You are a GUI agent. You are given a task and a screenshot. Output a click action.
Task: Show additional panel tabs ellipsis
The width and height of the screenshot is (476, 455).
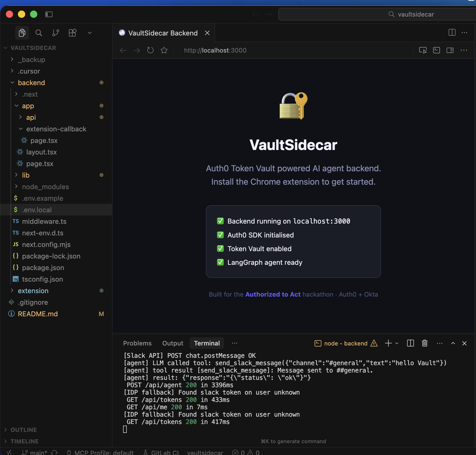[235, 343]
